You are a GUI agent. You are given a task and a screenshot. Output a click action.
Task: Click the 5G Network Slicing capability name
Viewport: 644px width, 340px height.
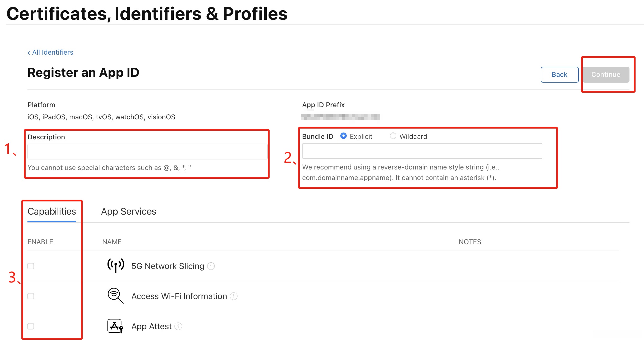pyautogui.click(x=168, y=266)
